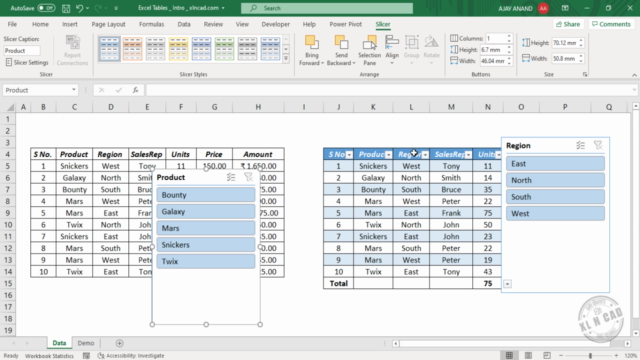Switch to the Home tab

point(40,24)
